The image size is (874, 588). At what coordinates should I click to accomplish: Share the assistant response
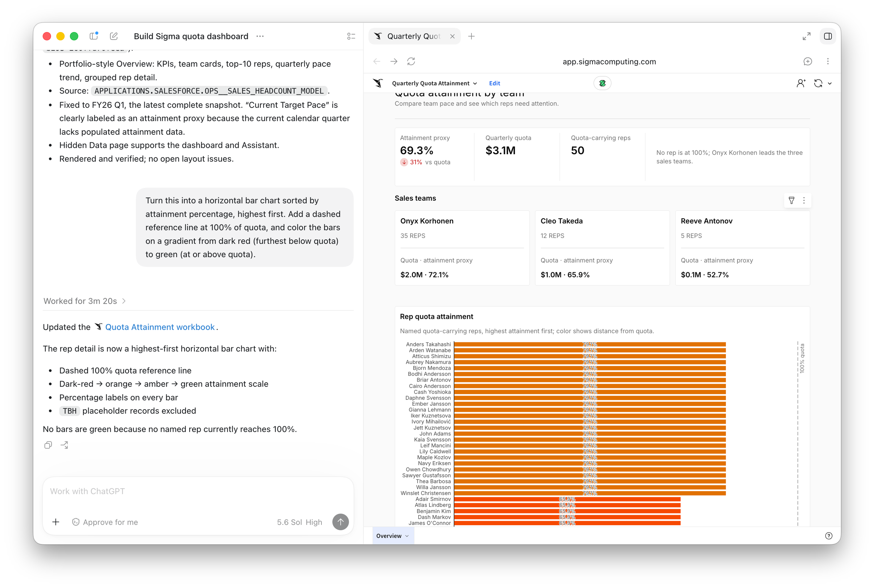(64, 445)
